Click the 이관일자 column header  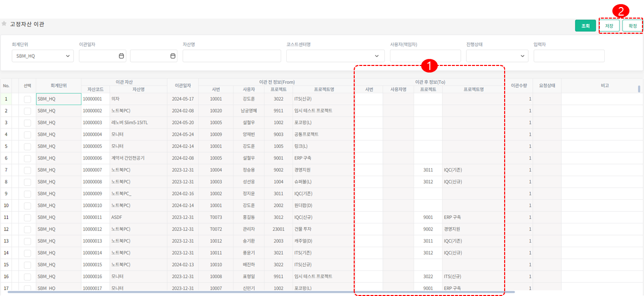(183, 86)
